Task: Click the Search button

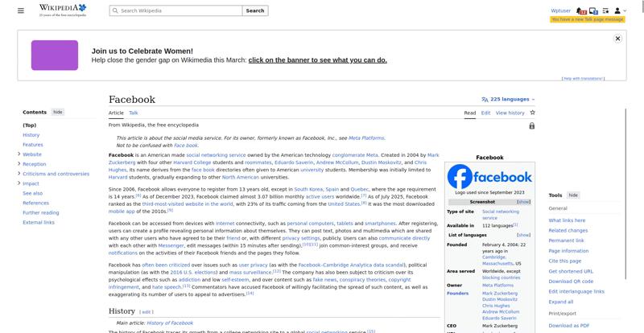Action: pos(254,11)
